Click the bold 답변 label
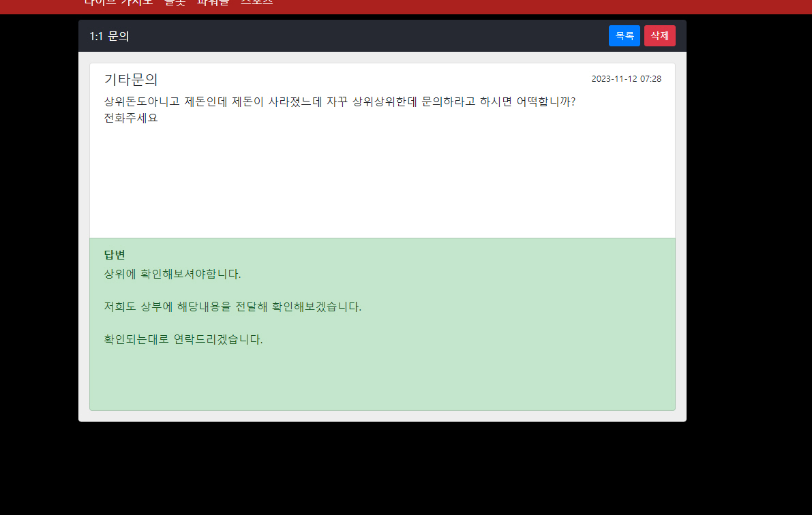Screen dimensions: 812x515 (115, 255)
